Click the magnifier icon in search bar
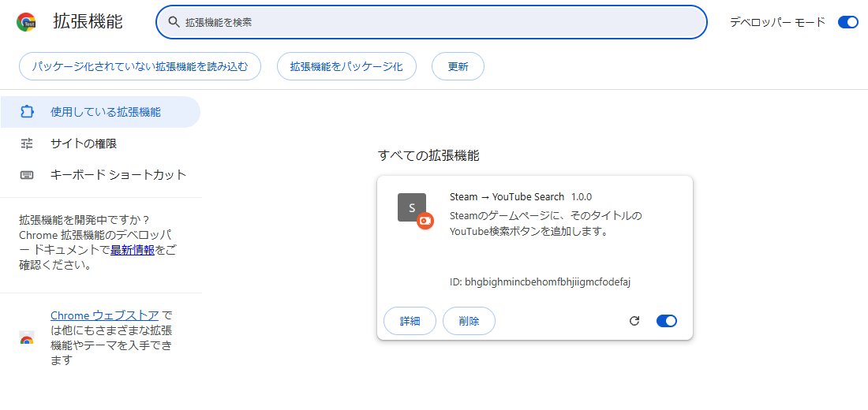 tap(174, 22)
